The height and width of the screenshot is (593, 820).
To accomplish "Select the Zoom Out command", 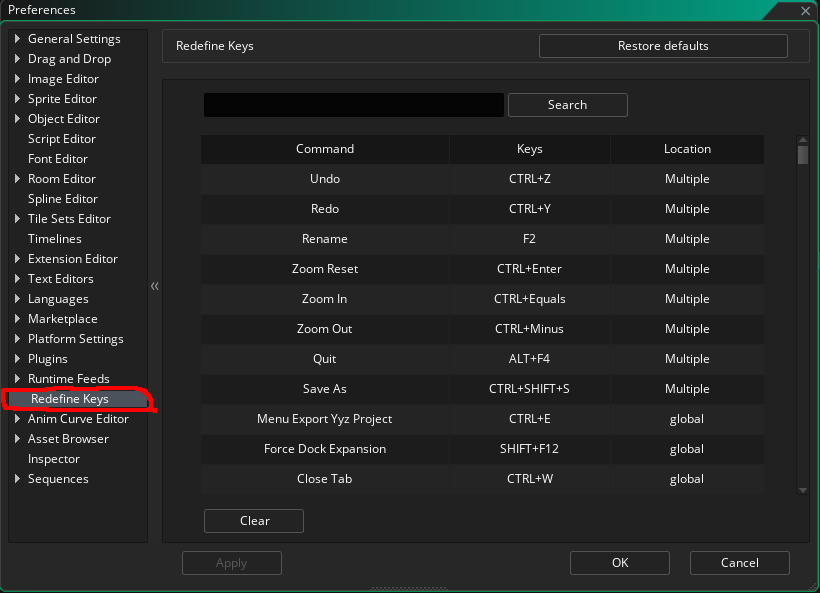I will pos(325,329).
